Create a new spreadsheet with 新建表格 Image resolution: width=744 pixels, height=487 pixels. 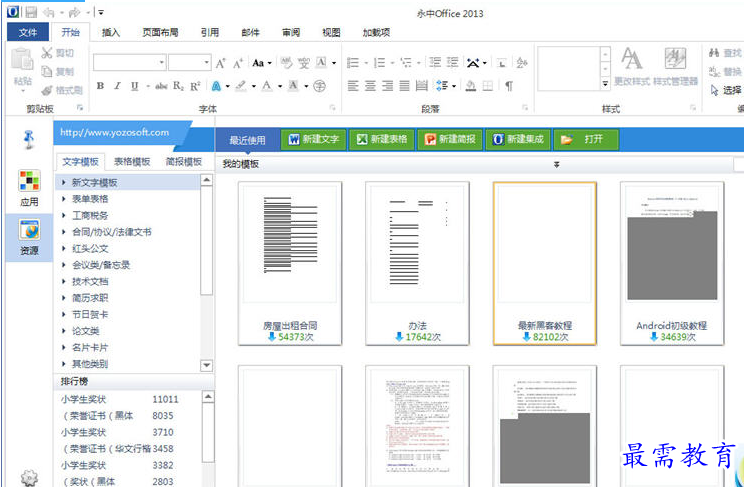(x=380, y=139)
